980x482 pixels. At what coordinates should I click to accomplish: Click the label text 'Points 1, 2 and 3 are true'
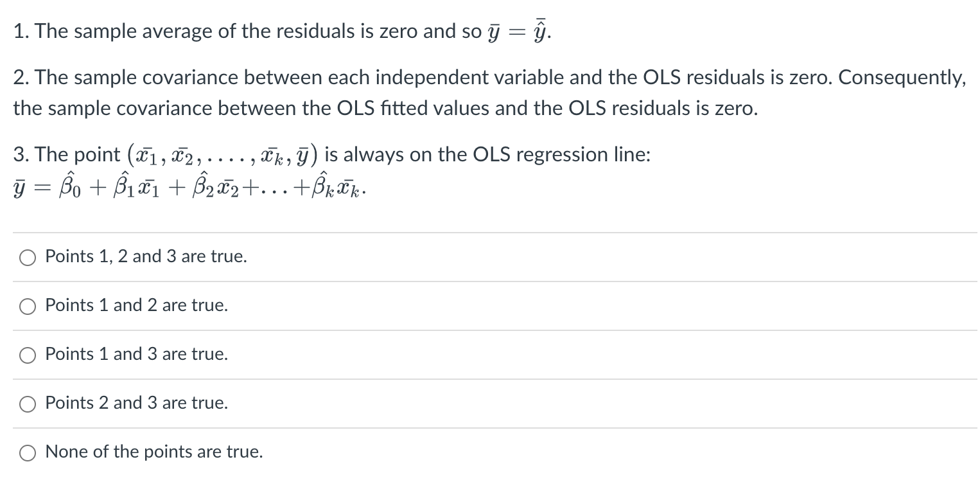[x=145, y=256]
